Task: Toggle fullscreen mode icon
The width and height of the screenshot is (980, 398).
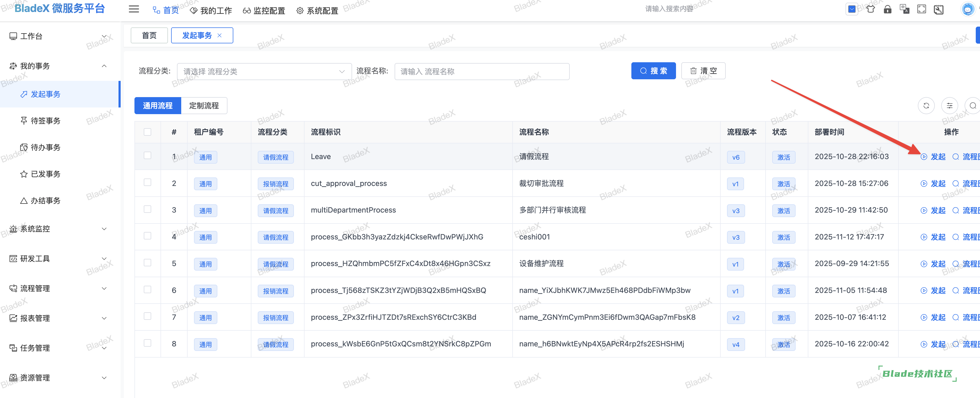Action: pyautogui.click(x=922, y=9)
